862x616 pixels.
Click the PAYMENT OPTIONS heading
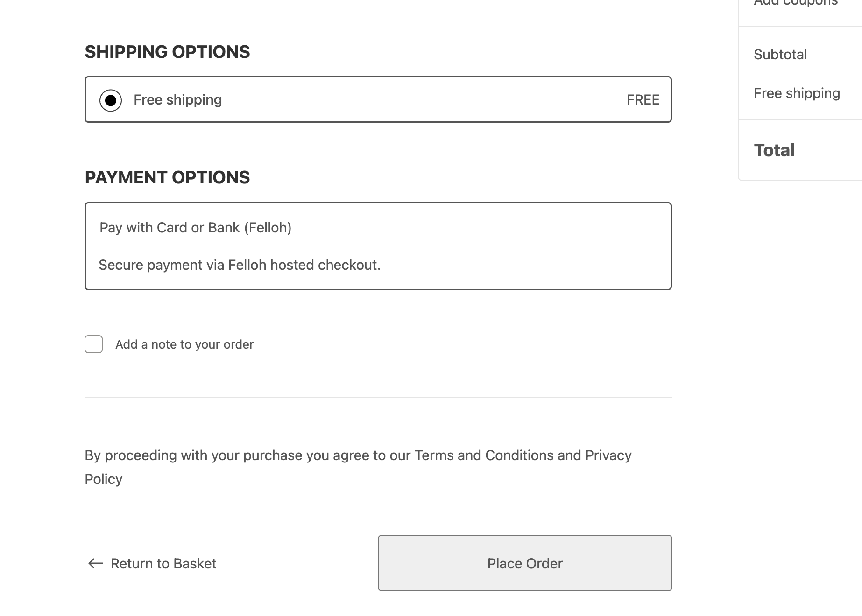pyautogui.click(x=167, y=177)
